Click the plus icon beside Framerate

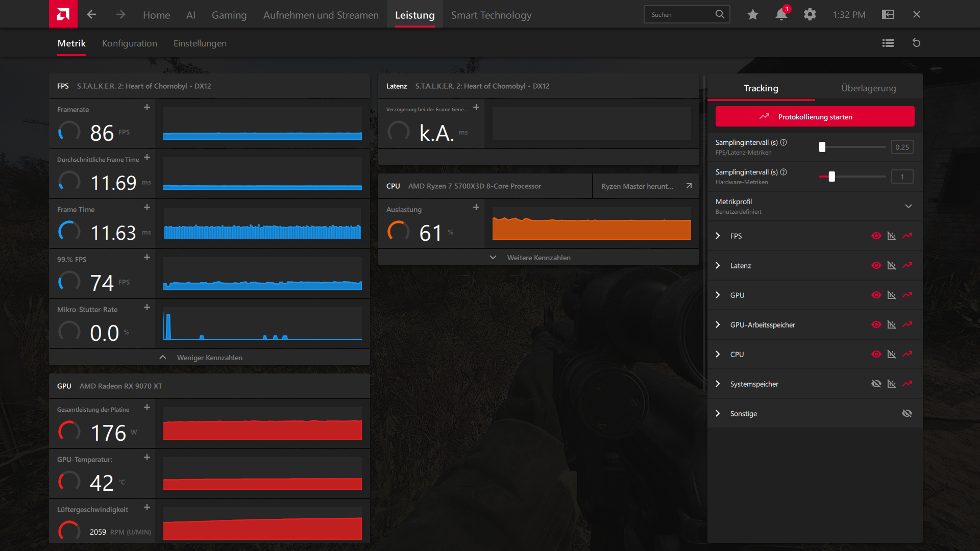147,107
